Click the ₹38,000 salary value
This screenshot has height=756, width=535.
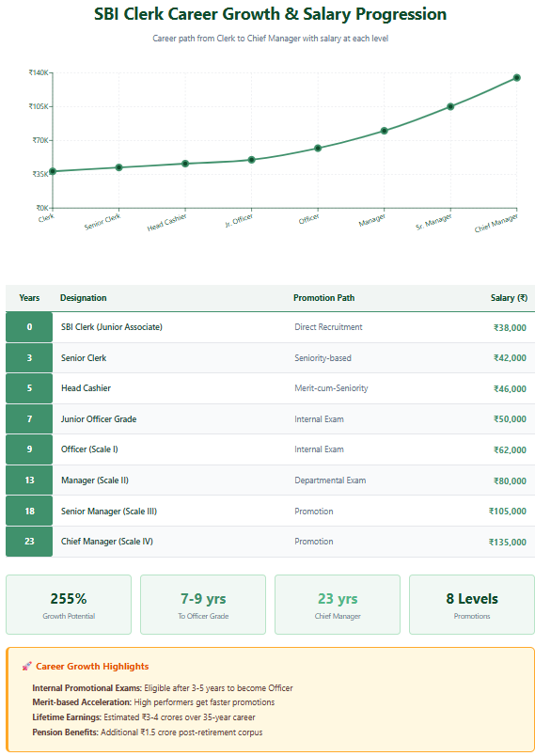pos(510,328)
